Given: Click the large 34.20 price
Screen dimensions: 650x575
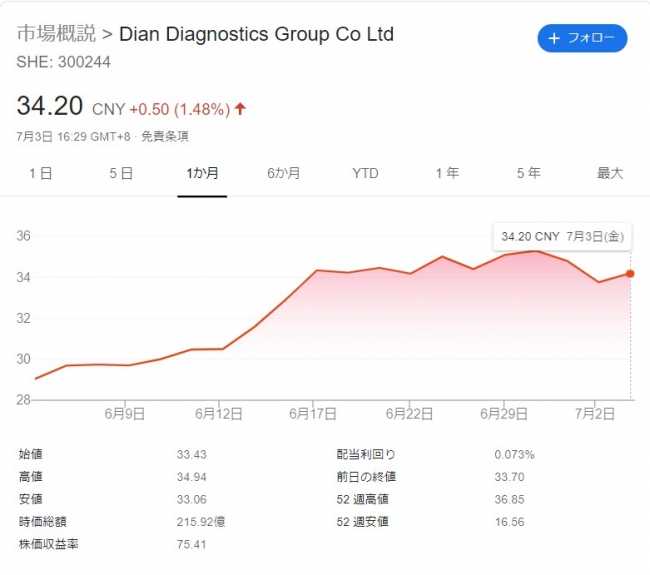Looking at the screenshot, I should point(50,106).
